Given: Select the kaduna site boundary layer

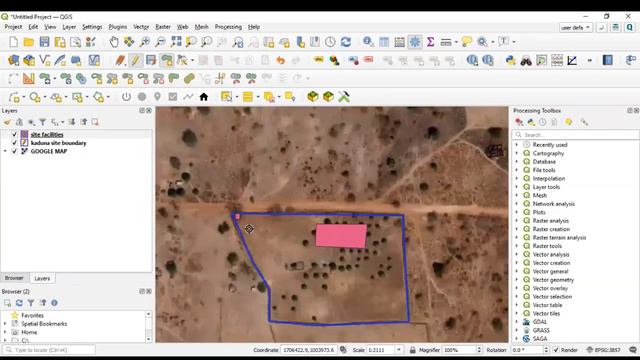Looking at the screenshot, I should coord(58,143).
